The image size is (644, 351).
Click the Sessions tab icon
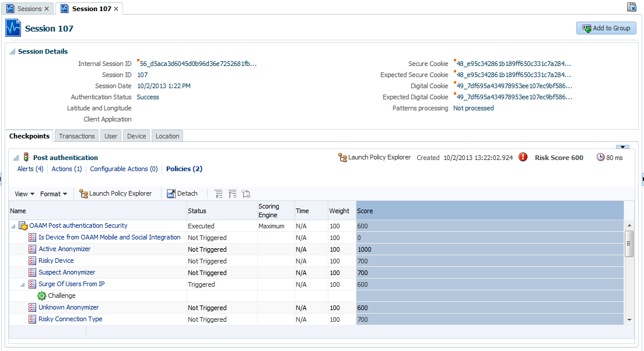point(10,9)
